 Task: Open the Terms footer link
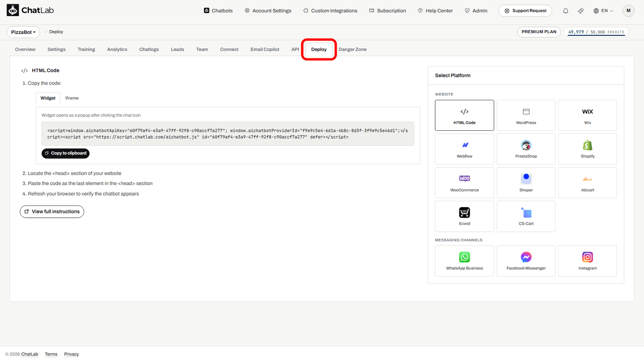(51, 354)
